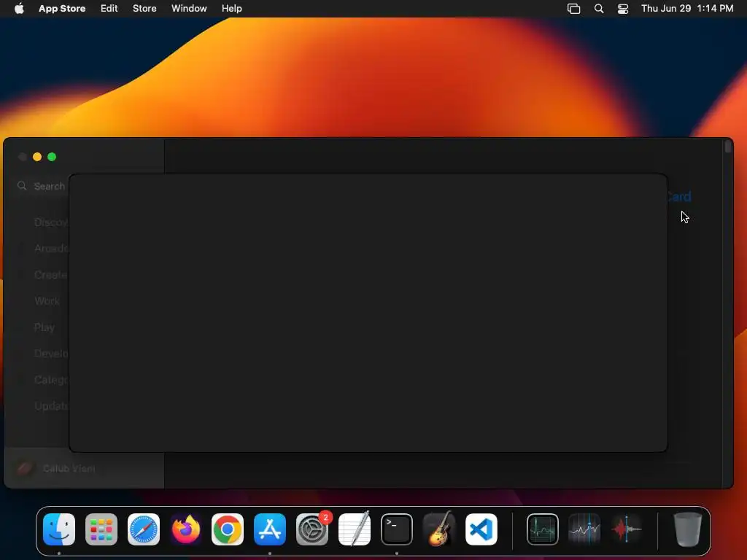Screen dimensions: 747x560
Task: Open the App Store menu
Action: pos(62,8)
